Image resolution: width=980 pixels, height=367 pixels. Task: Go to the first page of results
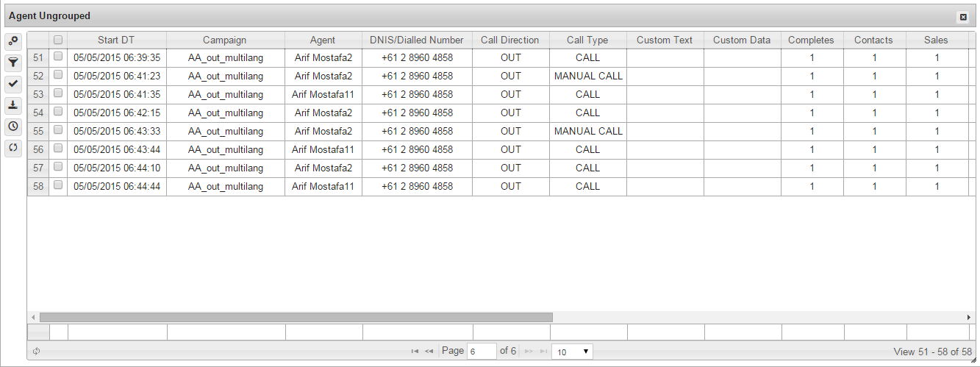415,352
